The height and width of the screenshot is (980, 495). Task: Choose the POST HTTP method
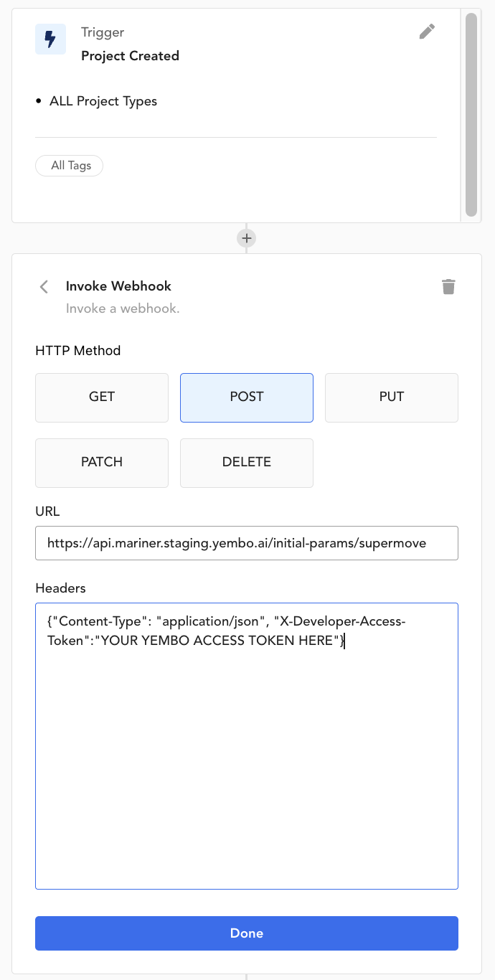[x=247, y=397]
